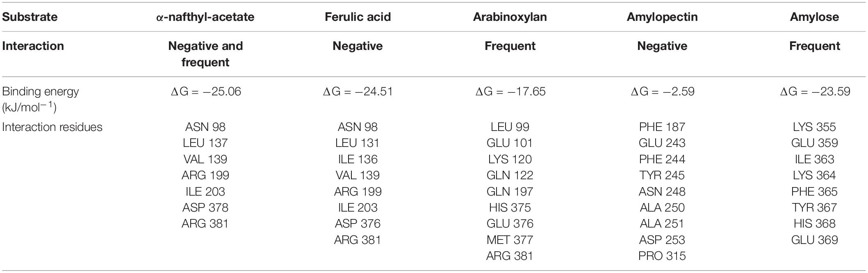Select the ΔG = −17.65 binding energy
The image size is (868, 273).
click(510, 91)
